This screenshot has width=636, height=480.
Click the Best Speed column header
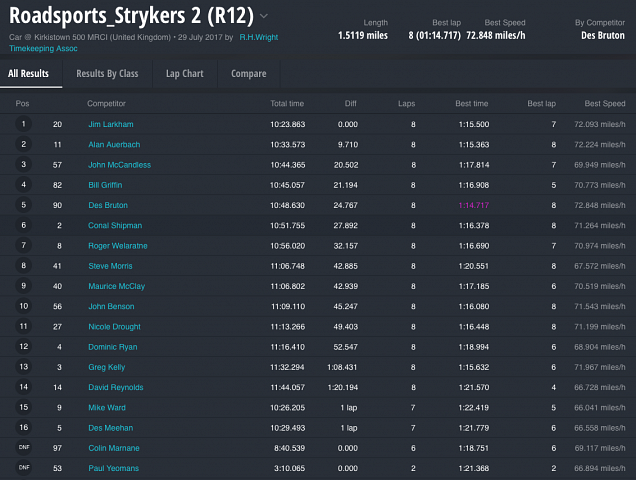[x=604, y=103]
